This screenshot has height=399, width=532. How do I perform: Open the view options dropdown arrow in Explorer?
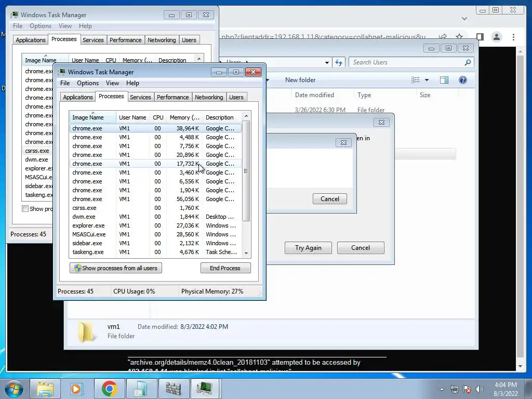coord(427,80)
